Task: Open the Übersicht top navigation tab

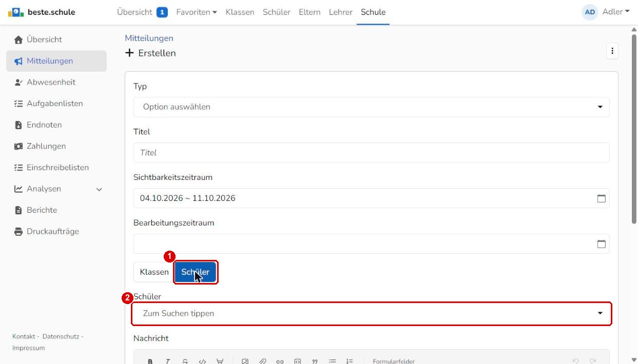Action: pyautogui.click(x=143, y=12)
